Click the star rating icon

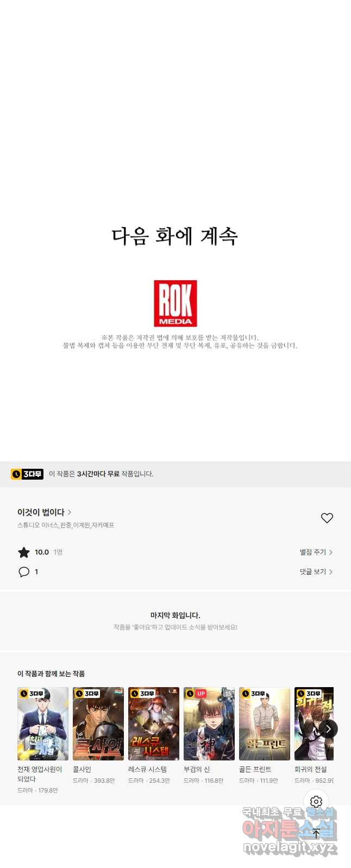(24, 552)
